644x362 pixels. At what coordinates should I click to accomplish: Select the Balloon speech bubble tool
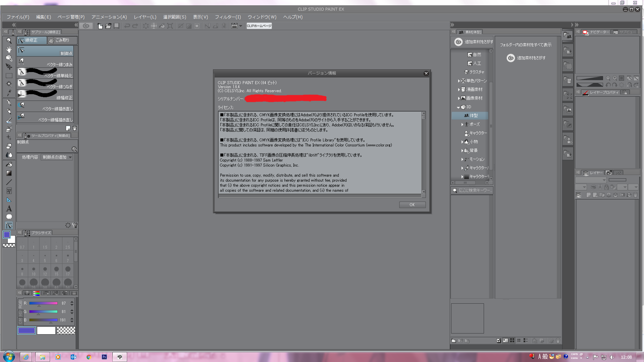(x=9, y=217)
